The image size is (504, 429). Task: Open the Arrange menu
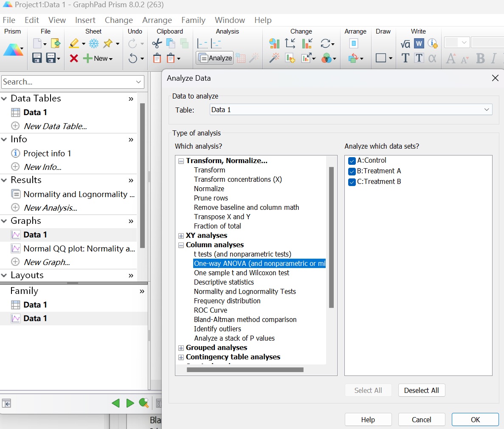coord(157,20)
